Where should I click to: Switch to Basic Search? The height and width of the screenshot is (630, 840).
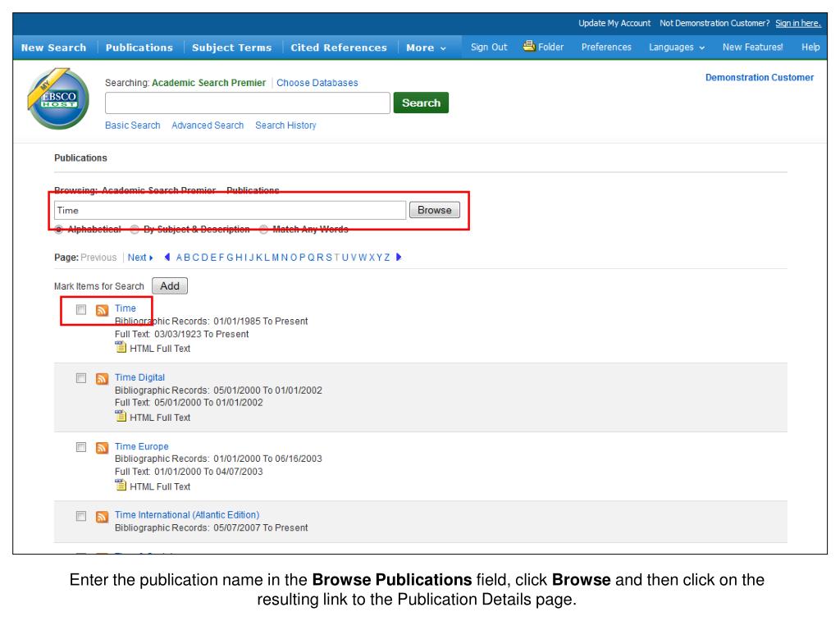click(132, 126)
